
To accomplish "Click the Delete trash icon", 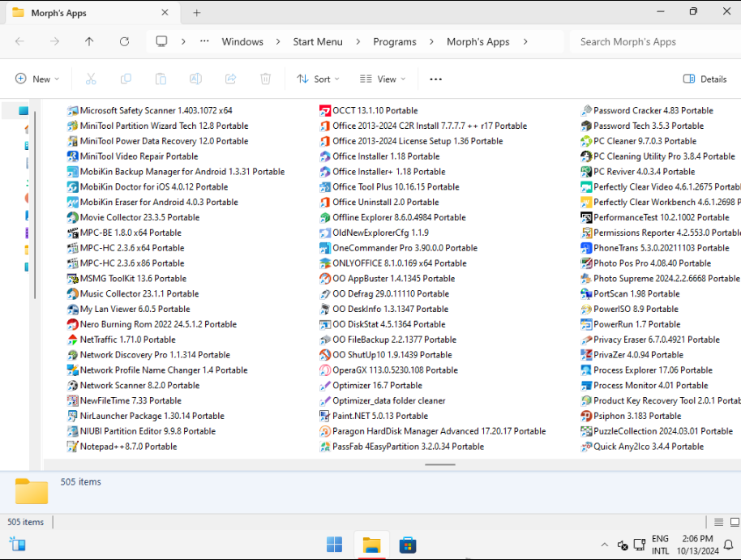I will [x=266, y=79].
